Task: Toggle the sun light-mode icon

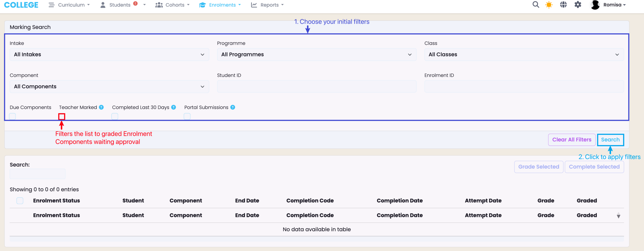Action: click(549, 5)
